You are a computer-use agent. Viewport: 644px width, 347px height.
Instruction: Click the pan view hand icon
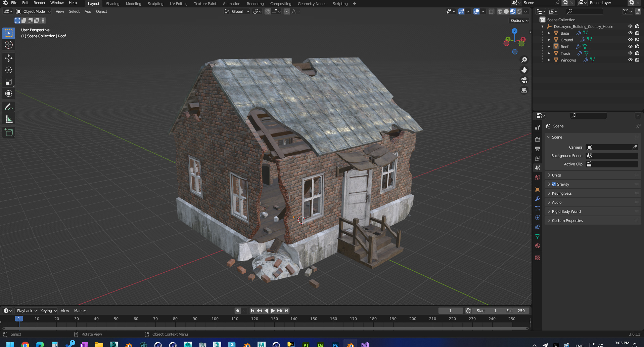pos(524,70)
